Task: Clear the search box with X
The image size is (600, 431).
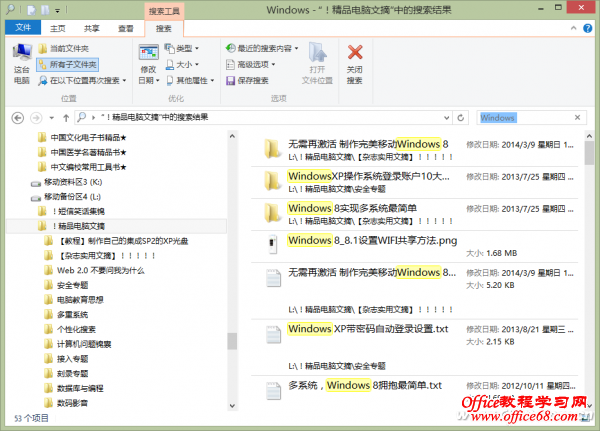Action: coord(577,118)
